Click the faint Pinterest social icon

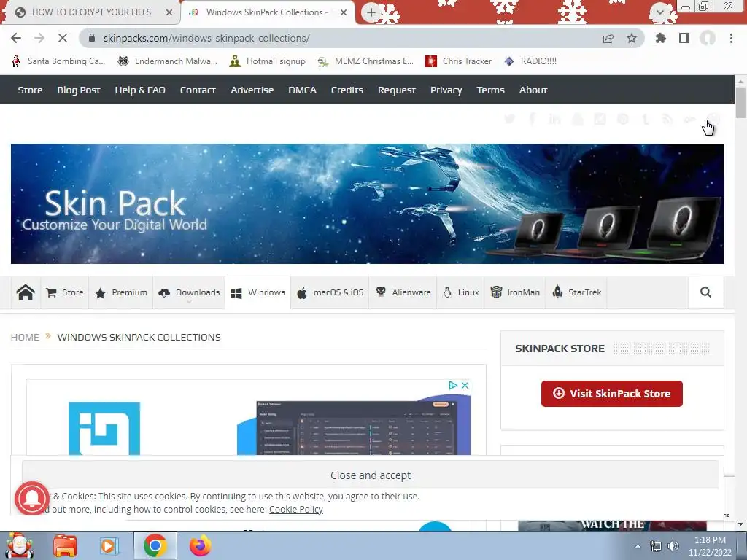pyautogui.click(x=623, y=119)
